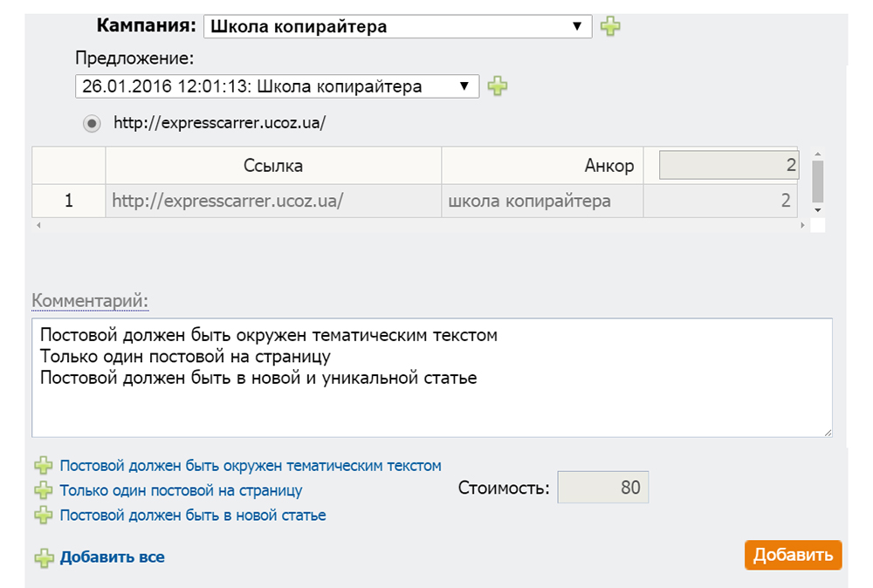Click plus icon for 'Только один постовой'
873x588 pixels.
(x=43, y=491)
